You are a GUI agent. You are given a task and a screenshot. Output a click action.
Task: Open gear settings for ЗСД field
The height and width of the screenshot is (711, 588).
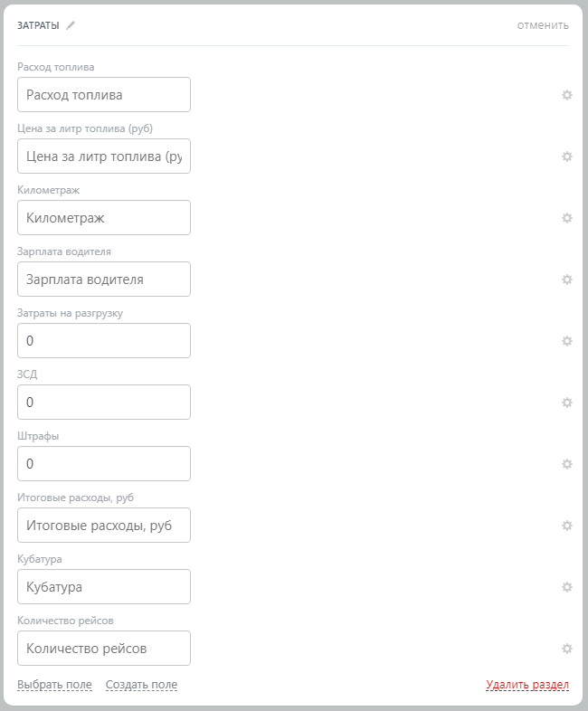(567, 403)
